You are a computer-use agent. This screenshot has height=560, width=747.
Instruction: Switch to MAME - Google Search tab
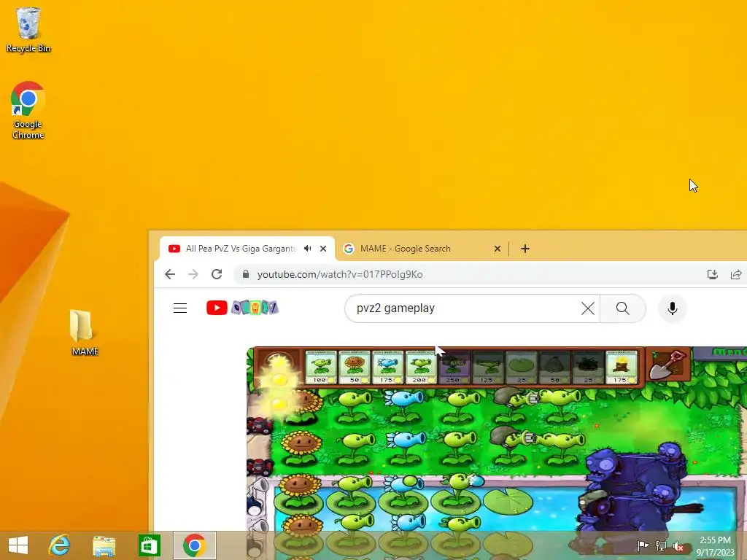point(422,249)
